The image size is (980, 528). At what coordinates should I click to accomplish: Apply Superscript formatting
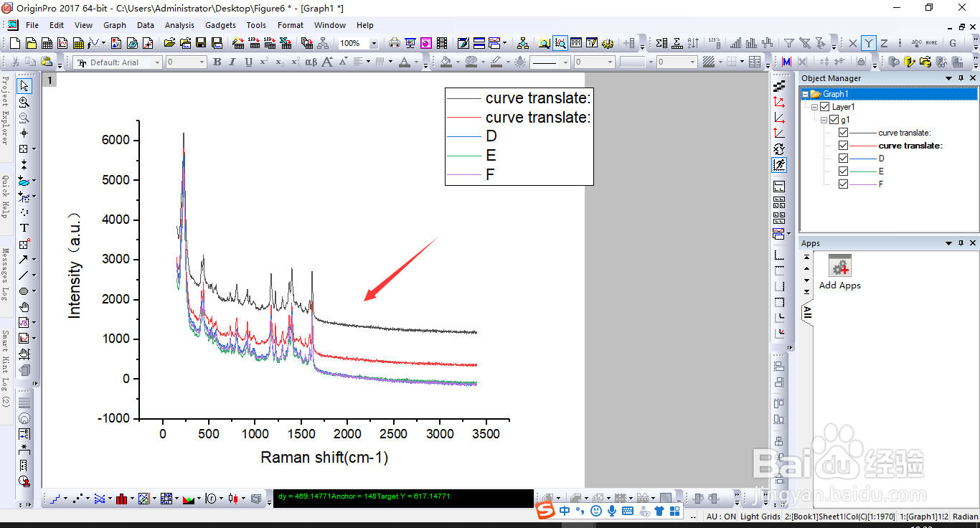[x=264, y=62]
